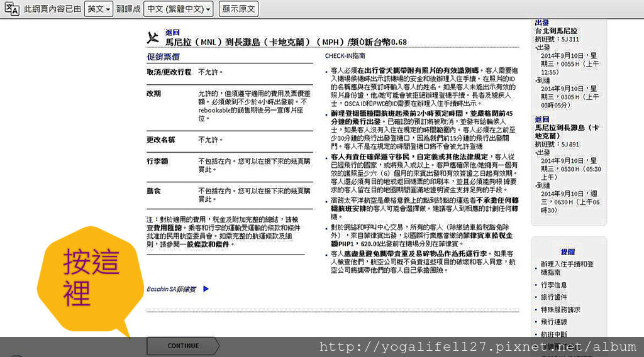
Task: Open the 飛行連線 link in the sidebar
Action: pyautogui.click(x=553, y=322)
